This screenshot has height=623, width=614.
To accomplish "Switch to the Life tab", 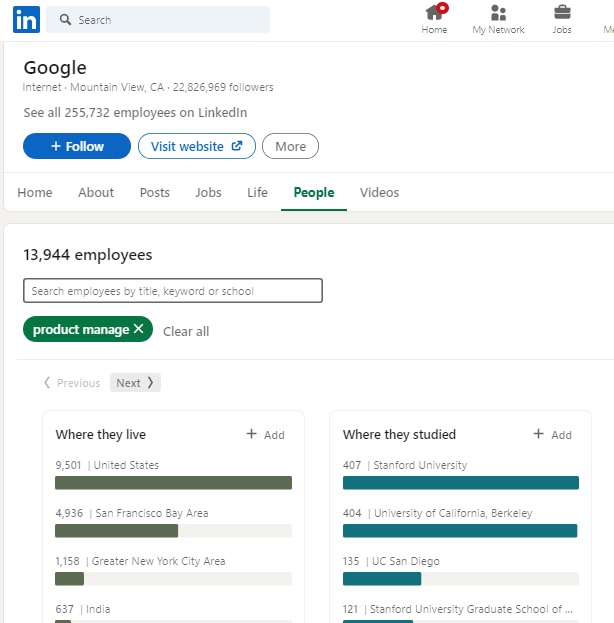I will point(257,193).
